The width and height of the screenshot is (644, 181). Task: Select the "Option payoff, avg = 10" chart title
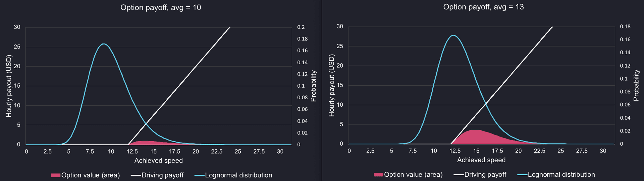coord(161,8)
